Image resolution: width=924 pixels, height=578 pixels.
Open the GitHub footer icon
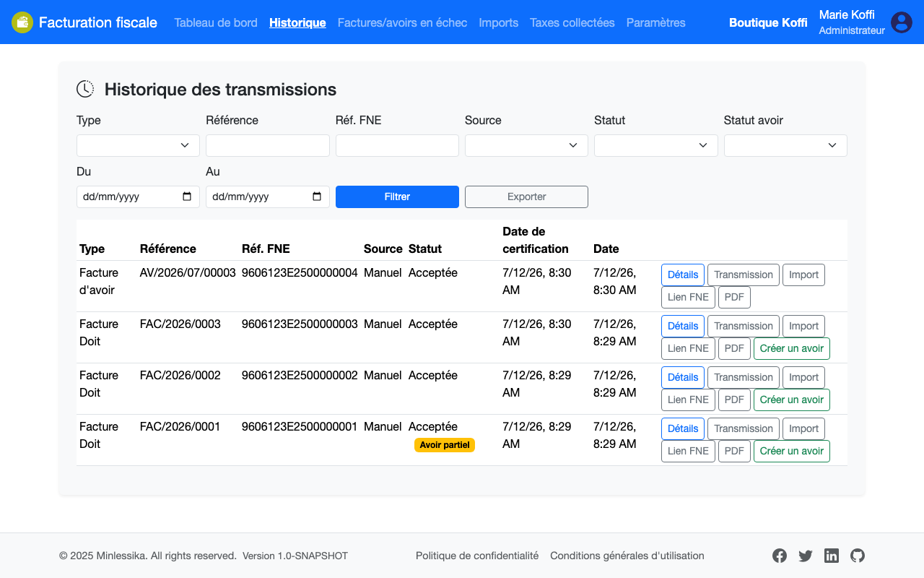click(x=858, y=556)
